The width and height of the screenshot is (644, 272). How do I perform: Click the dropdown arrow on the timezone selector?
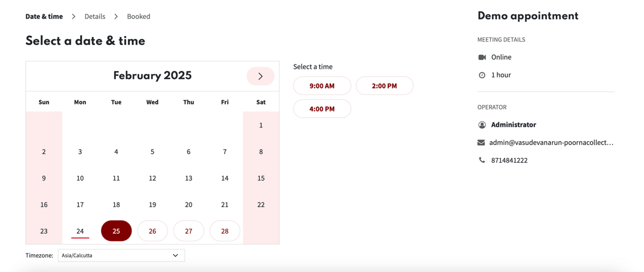[176, 255]
